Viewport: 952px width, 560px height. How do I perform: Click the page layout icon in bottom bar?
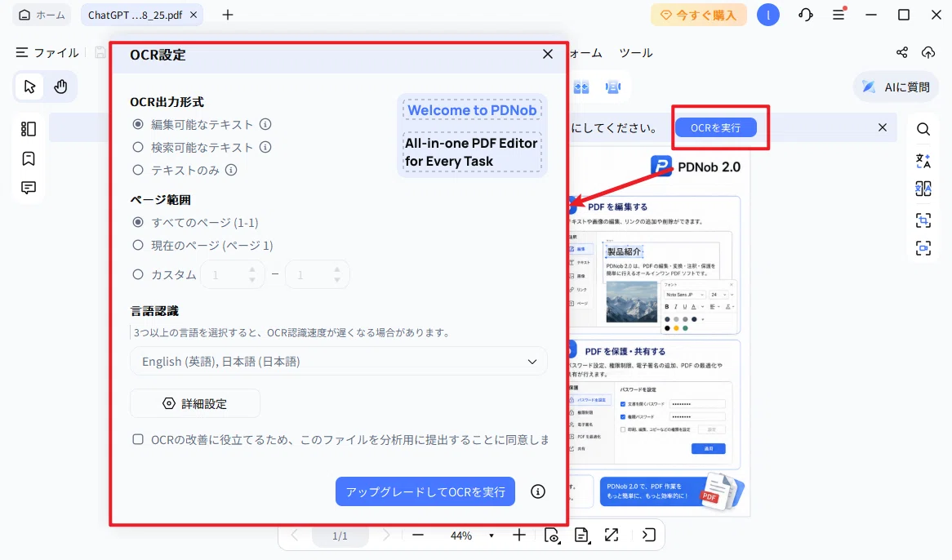581,536
